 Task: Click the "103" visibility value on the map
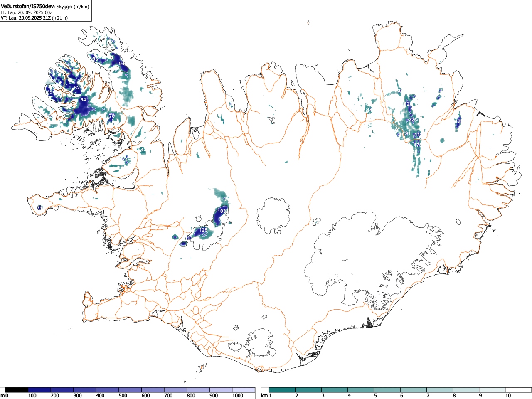(x=222, y=211)
